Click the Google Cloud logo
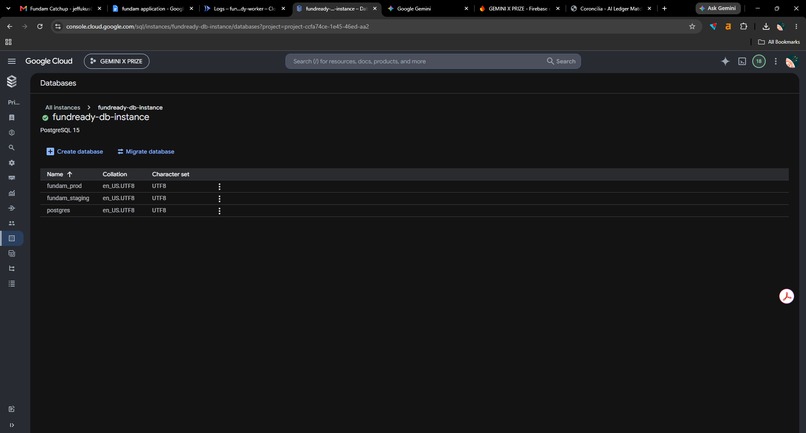The width and height of the screenshot is (806, 433). 49,61
